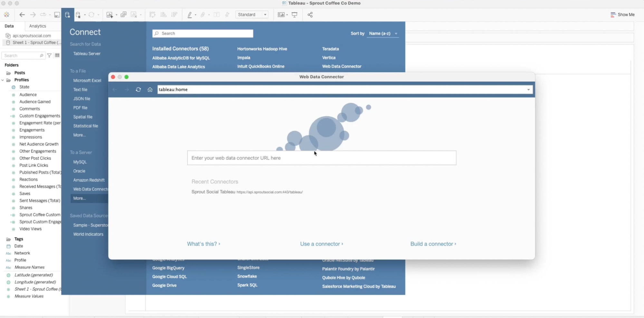Open the Web Data Connector URL history dropdown

tap(528, 90)
